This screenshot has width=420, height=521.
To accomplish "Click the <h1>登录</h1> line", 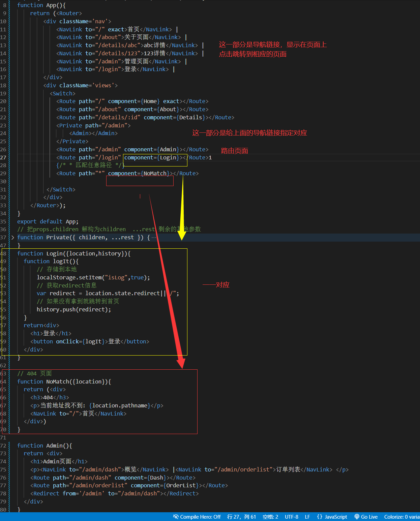I will pyautogui.click(x=51, y=333).
